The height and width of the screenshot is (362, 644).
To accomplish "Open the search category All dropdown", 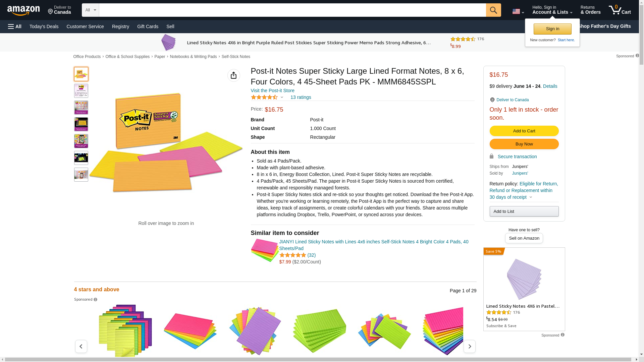I will (91, 10).
